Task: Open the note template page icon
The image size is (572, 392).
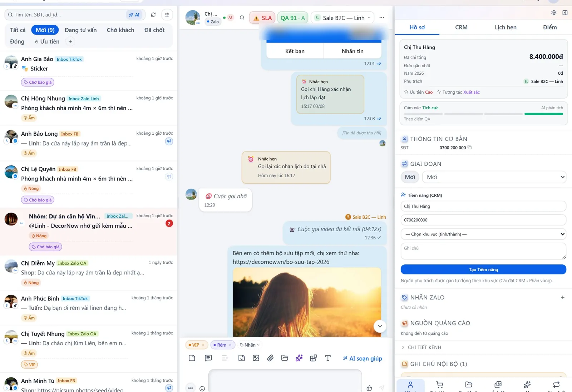Action: point(192,358)
